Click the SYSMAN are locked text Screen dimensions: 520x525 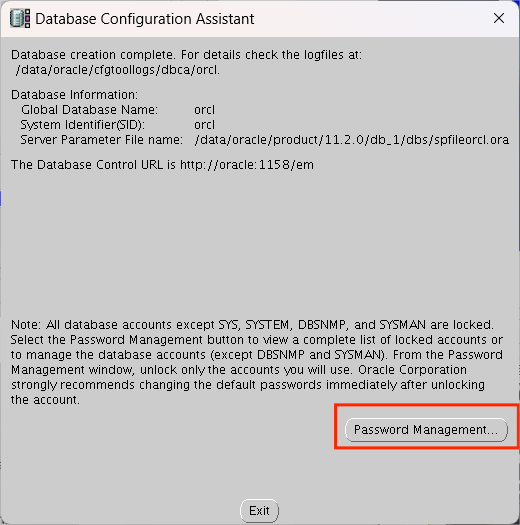click(437, 325)
